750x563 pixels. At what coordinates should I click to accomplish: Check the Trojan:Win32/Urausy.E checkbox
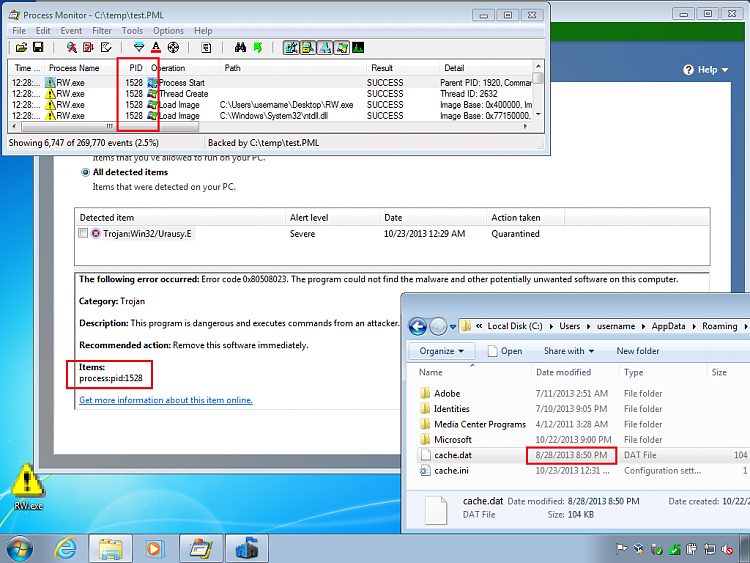pyautogui.click(x=83, y=233)
